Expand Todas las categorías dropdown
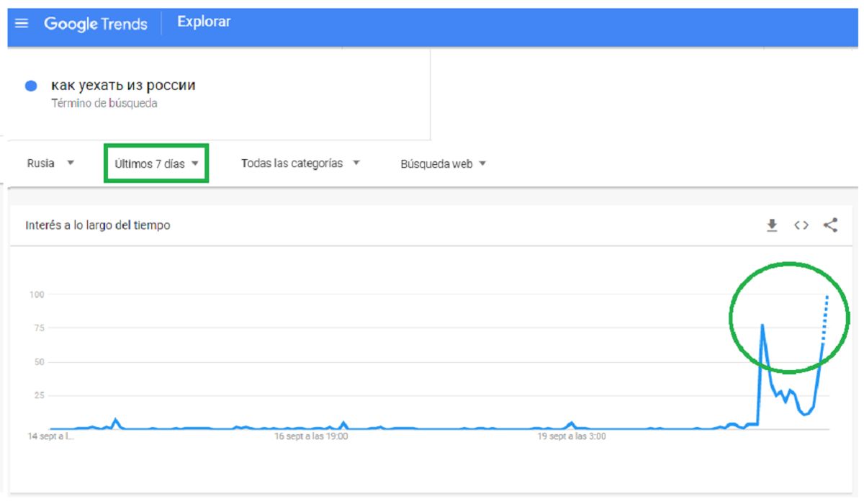The height and width of the screenshot is (504, 864). (x=300, y=163)
